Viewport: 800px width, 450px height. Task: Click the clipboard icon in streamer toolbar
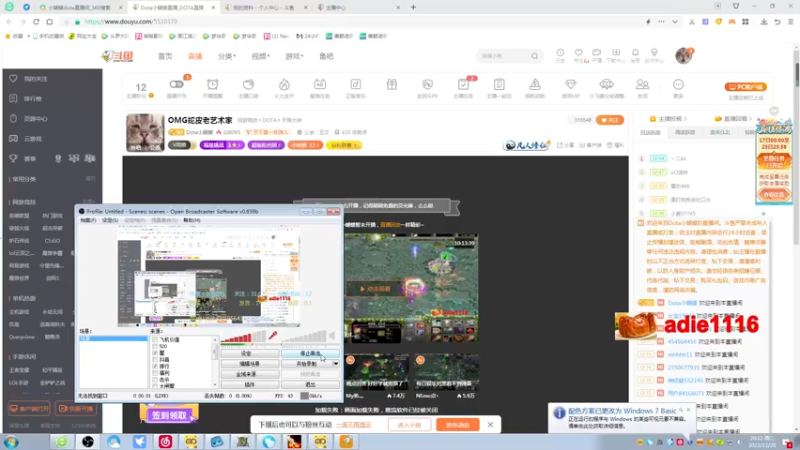pos(499,84)
